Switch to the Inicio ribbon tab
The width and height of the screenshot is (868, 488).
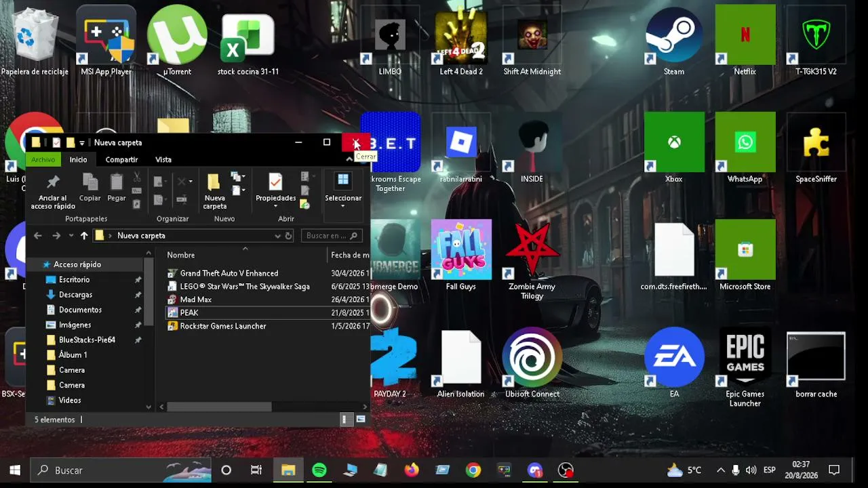tap(78, 159)
